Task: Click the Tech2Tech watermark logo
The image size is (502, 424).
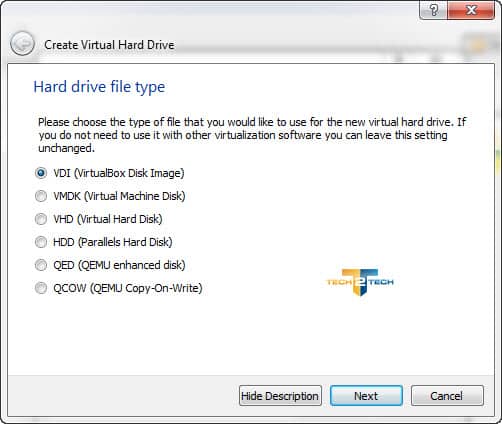Action: pyautogui.click(x=360, y=282)
